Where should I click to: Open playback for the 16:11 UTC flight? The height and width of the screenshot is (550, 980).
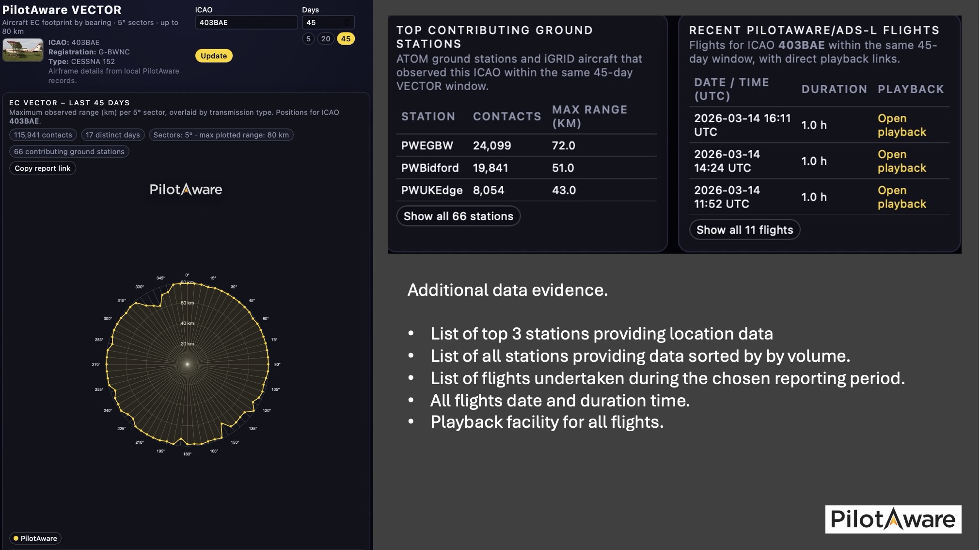pyautogui.click(x=901, y=125)
